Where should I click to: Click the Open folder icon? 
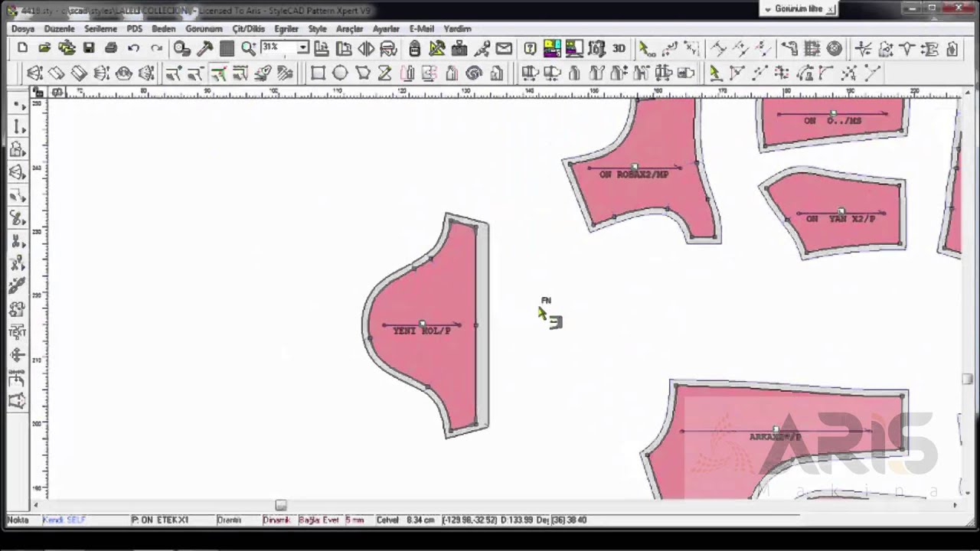[x=44, y=48]
